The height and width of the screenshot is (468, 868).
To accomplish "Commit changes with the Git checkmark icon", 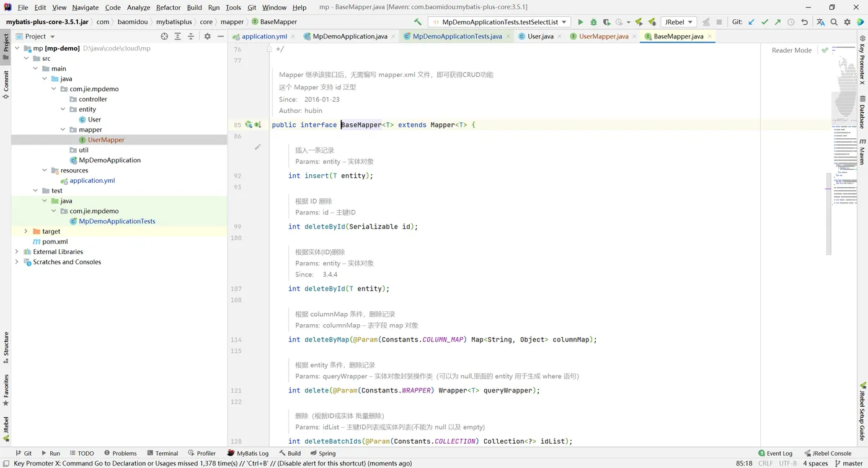I will tap(764, 22).
